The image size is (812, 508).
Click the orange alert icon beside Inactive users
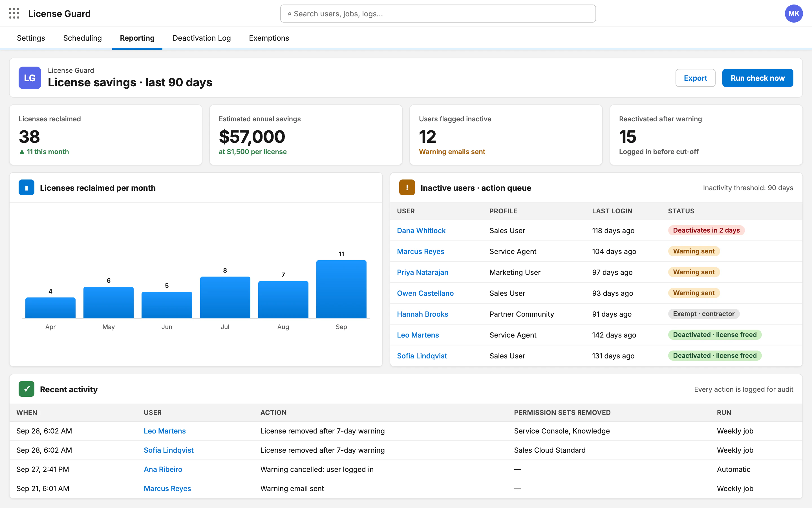coord(407,187)
